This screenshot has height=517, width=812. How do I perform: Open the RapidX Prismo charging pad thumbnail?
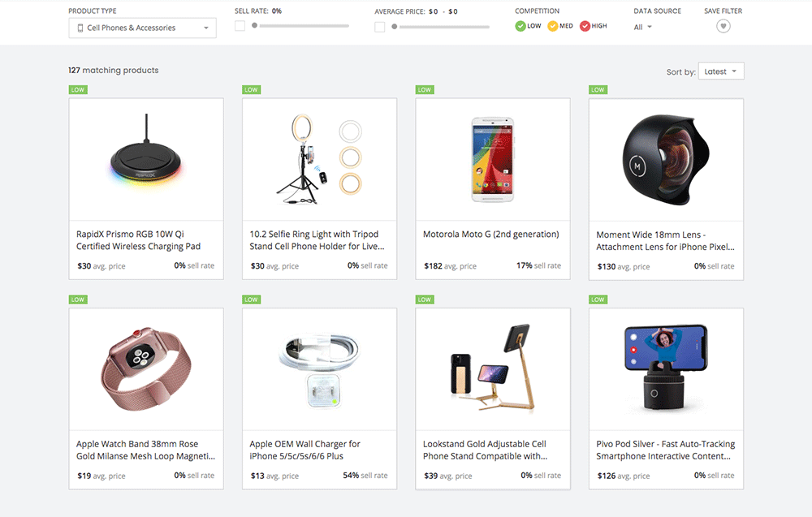pos(146,159)
